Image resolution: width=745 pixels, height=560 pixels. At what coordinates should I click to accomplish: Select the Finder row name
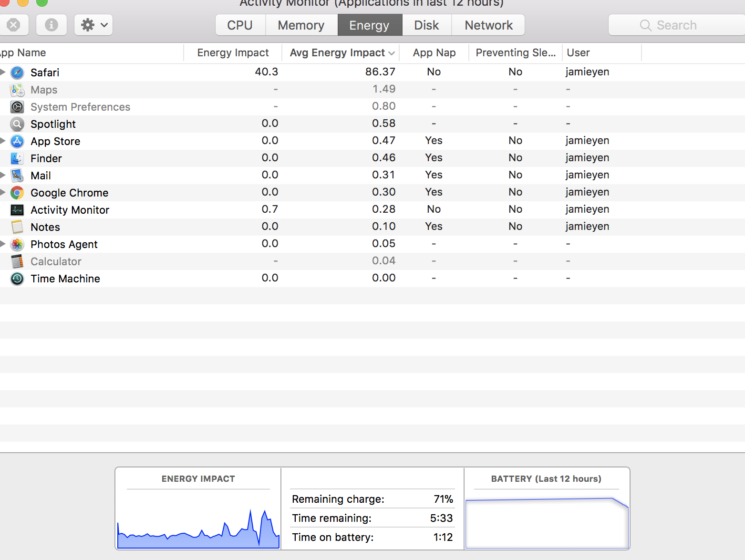(x=46, y=158)
